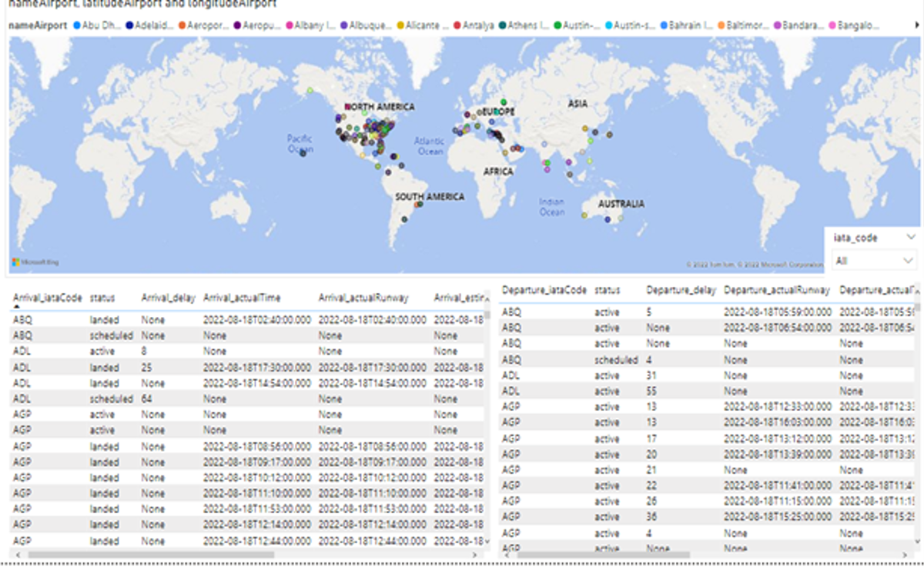
Task: Select the Albany I... legend entry
Action: coord(310,25)
